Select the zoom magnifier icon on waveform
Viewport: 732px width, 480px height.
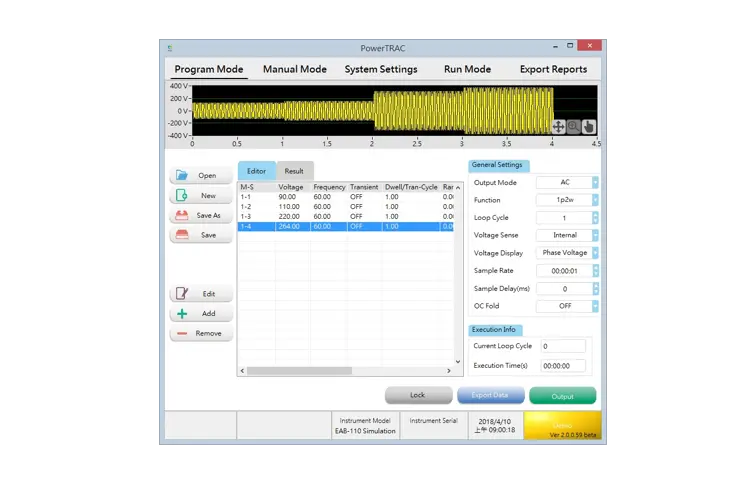[573, 127]
